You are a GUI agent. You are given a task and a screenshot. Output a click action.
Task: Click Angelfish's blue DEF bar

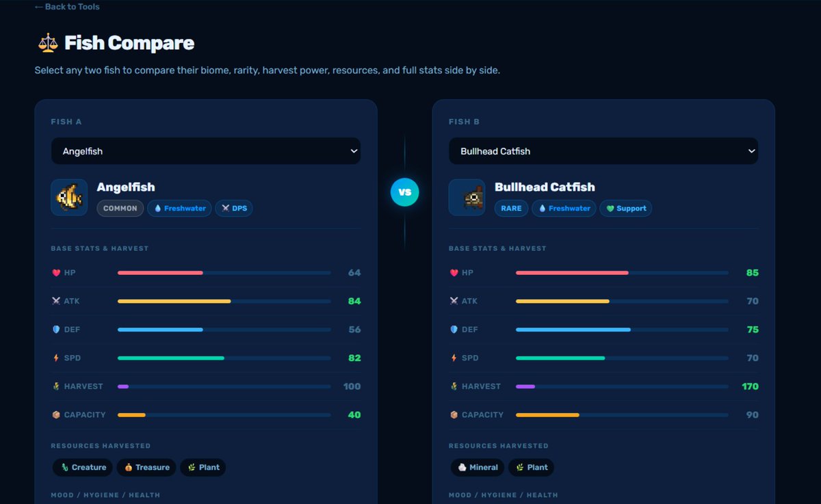coord(160,330)
